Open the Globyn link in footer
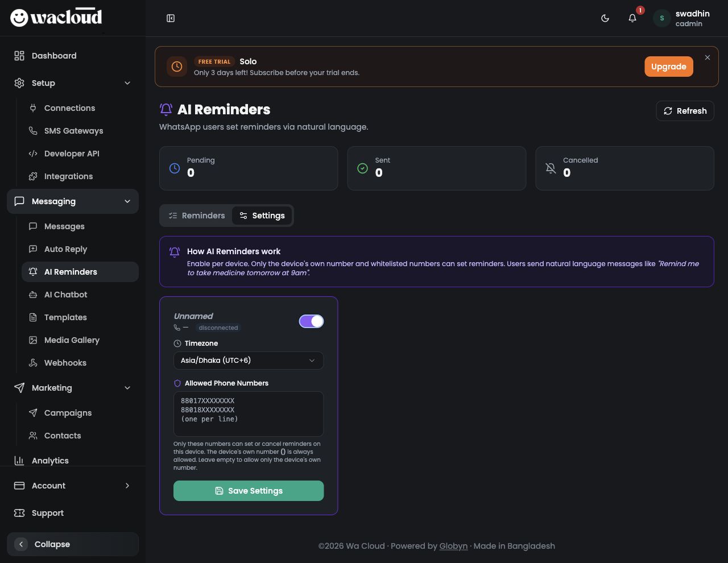This screenshot has width=728, height=563. [453, 546]
